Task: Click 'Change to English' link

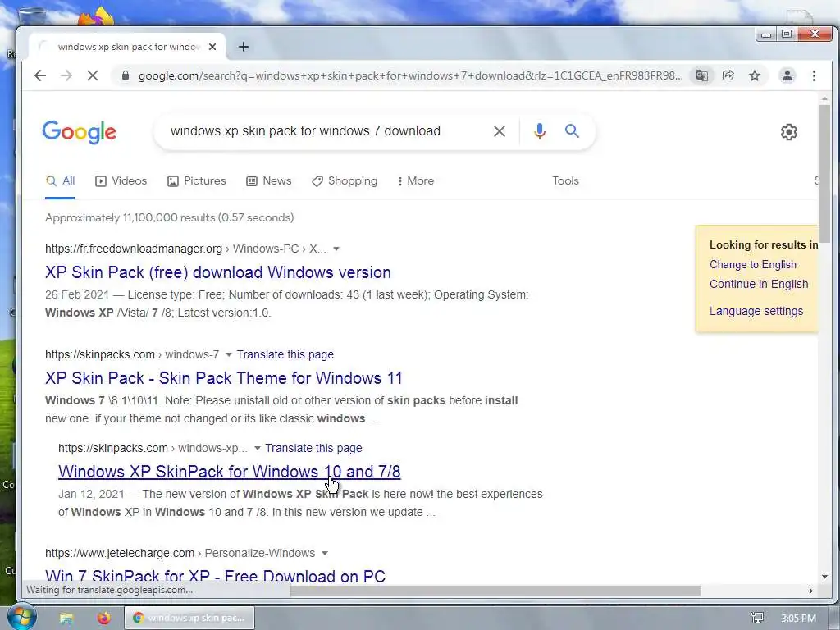Action: coord(753,265)
